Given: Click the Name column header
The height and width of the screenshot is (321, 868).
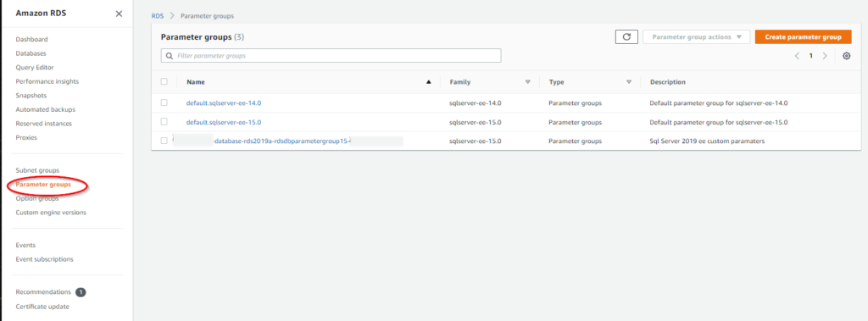Looking at the screenshot, I should (x=196, y=82).
